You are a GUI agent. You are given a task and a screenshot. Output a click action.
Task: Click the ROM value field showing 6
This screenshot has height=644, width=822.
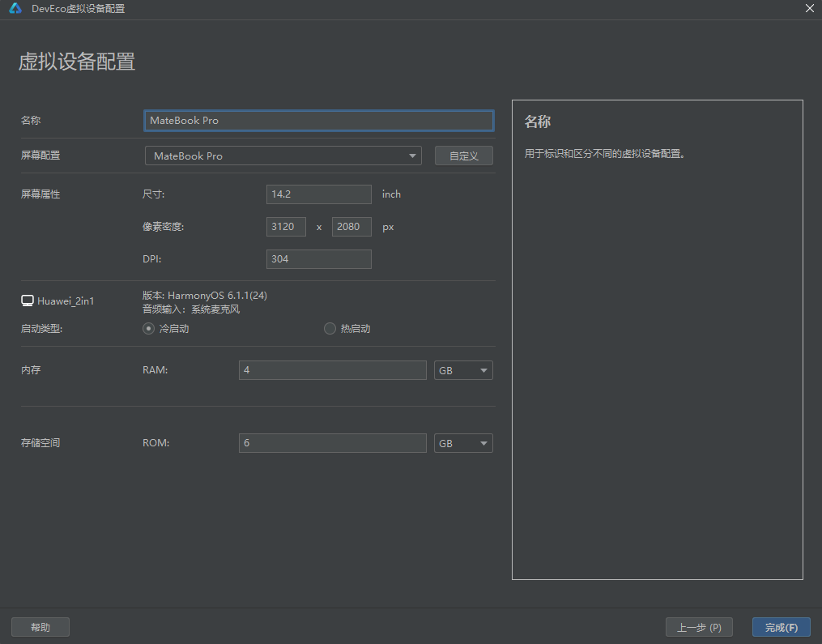pos(332,443)
